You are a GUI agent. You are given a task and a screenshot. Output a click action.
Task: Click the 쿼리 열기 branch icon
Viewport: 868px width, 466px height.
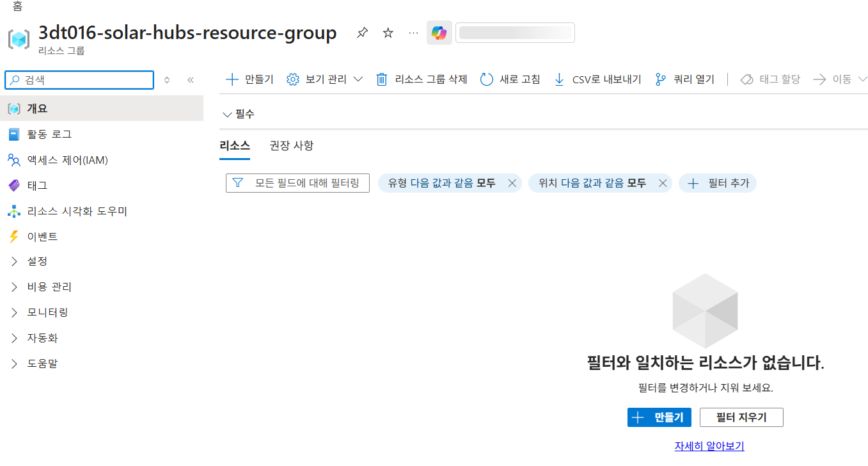(x=661, y=79)
